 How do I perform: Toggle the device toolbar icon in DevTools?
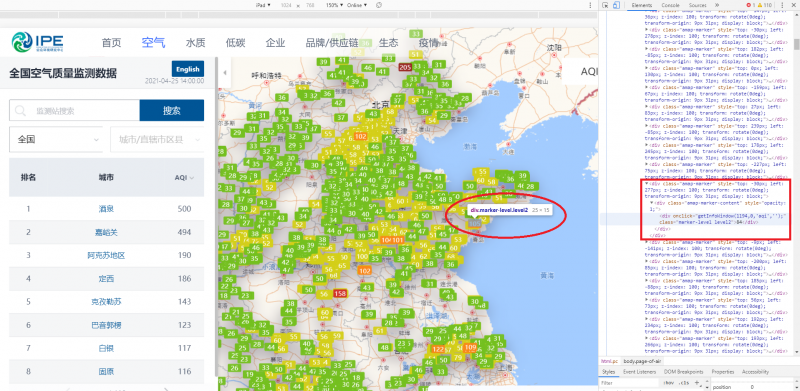(x=616, y=5)
